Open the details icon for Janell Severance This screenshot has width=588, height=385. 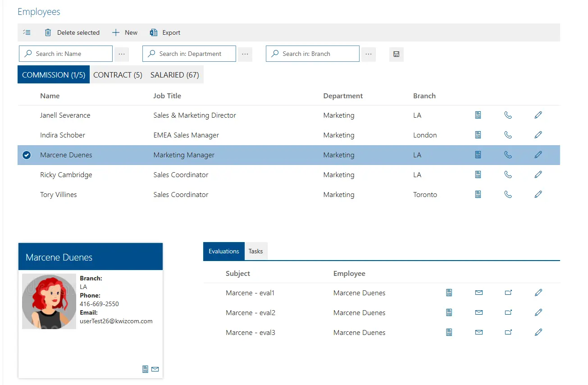478,115
